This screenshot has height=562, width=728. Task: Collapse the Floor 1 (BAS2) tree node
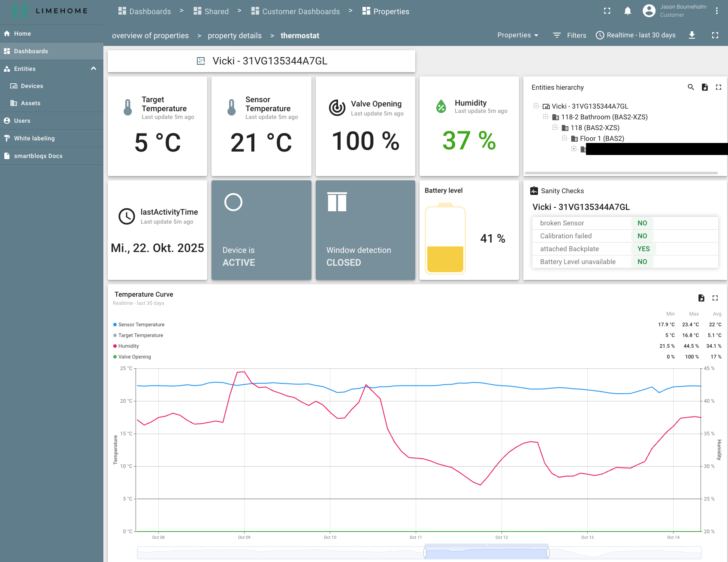[x=564, y=138]
